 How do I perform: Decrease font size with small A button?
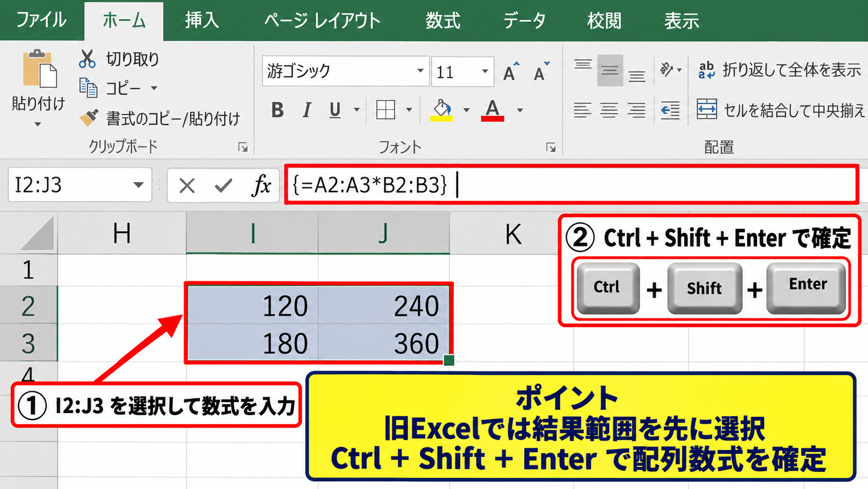[541, 71]
